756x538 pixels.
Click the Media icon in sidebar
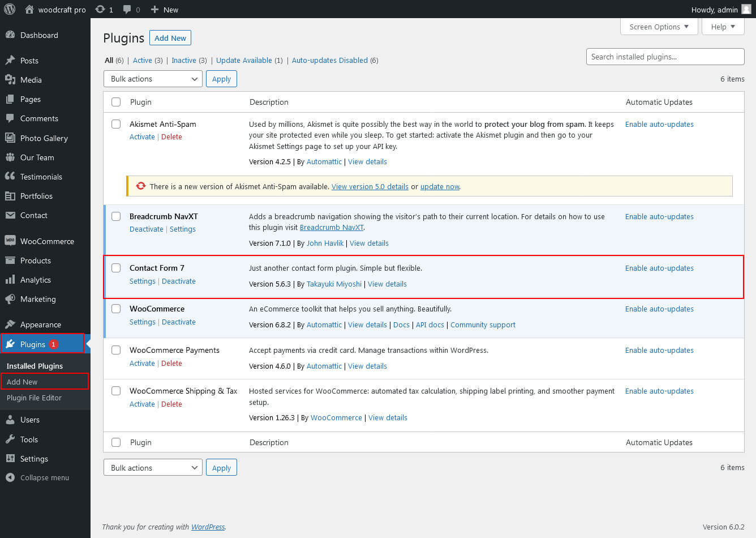(x=10, y=80)
